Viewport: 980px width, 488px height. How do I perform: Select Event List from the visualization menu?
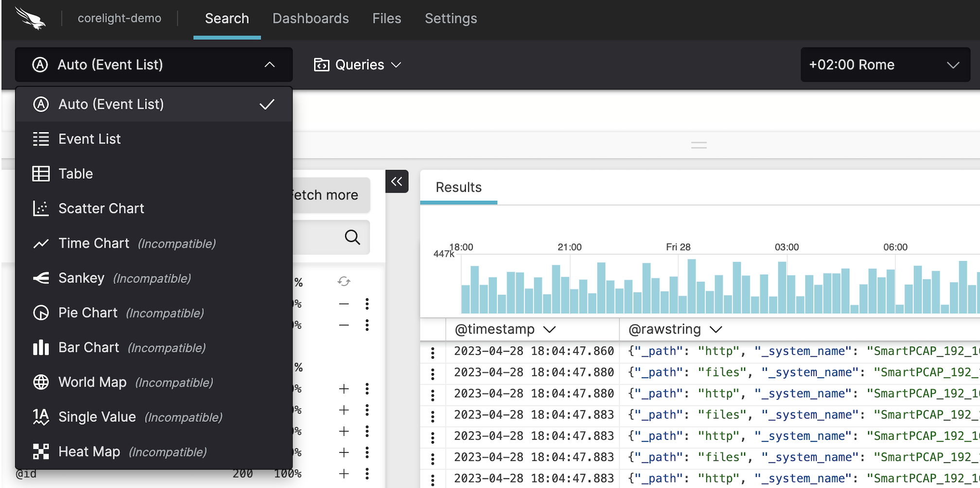(x=89, y=139)
